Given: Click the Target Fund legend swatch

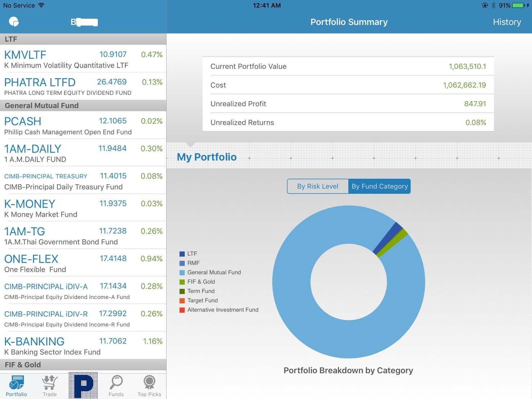Looking at the screenshot, I should 182,300.
